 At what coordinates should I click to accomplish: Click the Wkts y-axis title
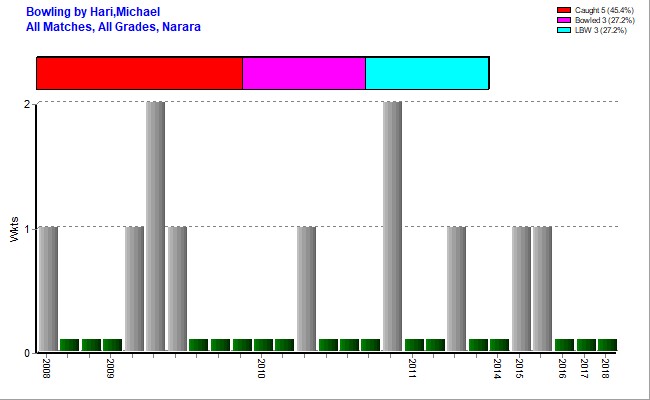[x=14, y=229]
